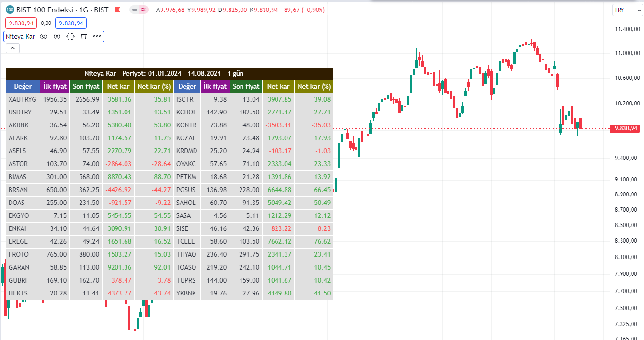This screenshot has width=644, height=340.
Task: Click the GARAN row in the table
Action: pos(19,267)
